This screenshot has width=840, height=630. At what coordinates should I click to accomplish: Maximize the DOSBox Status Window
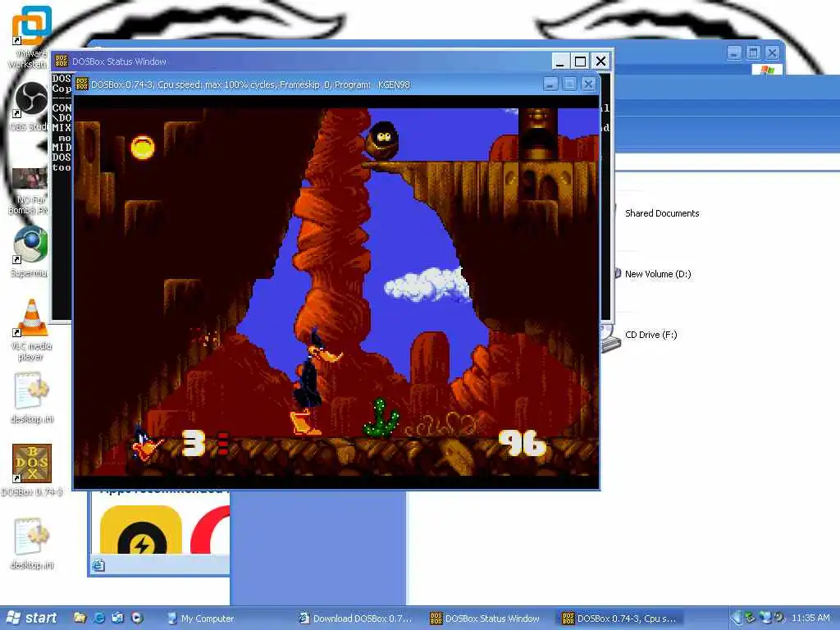pyautogui.click(x=580, y=61)
